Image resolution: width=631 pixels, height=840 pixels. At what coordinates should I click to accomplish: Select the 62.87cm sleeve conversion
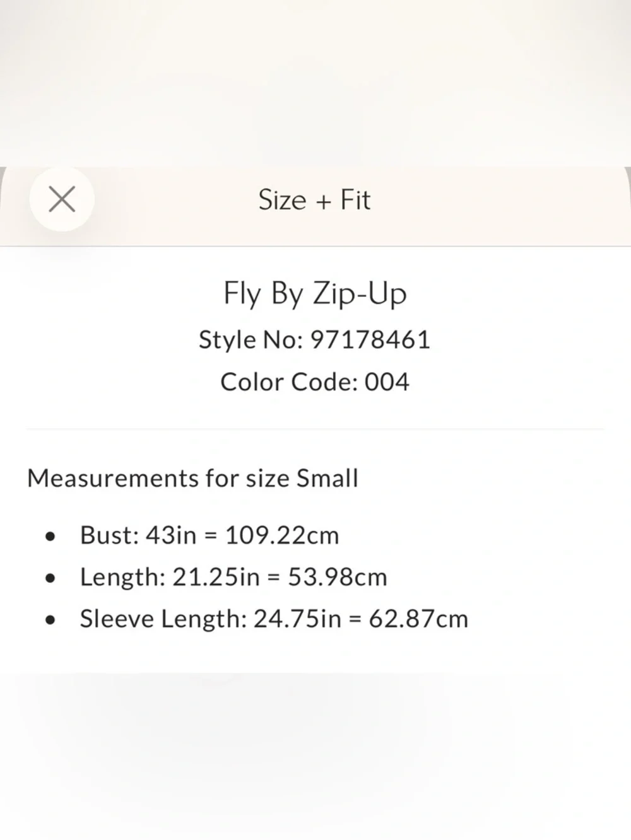coord(418,619)
